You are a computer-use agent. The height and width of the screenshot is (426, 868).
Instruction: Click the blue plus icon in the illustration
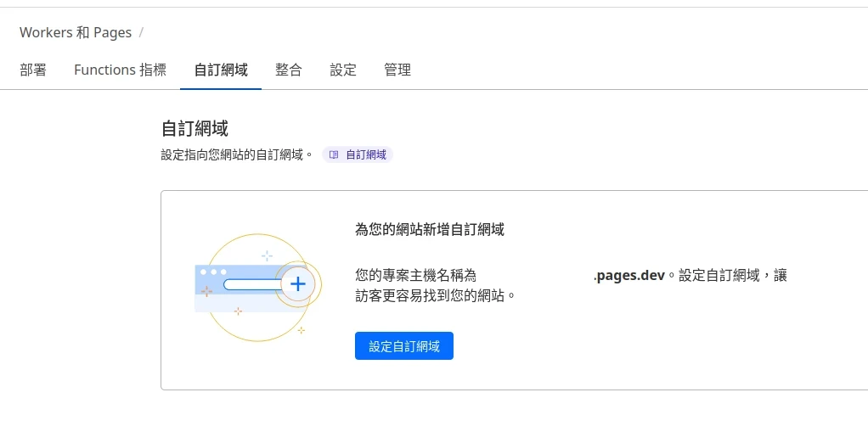(297, 284)
